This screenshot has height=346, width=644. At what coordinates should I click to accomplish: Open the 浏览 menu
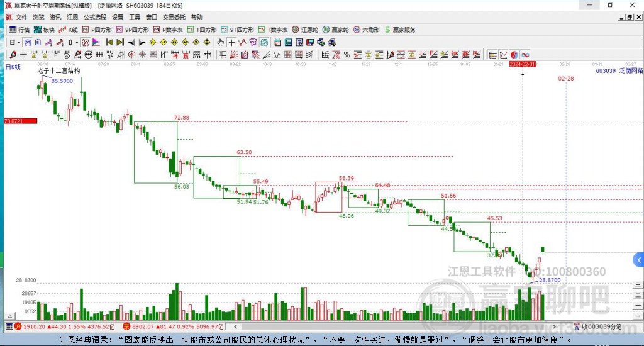coord(38,17)
